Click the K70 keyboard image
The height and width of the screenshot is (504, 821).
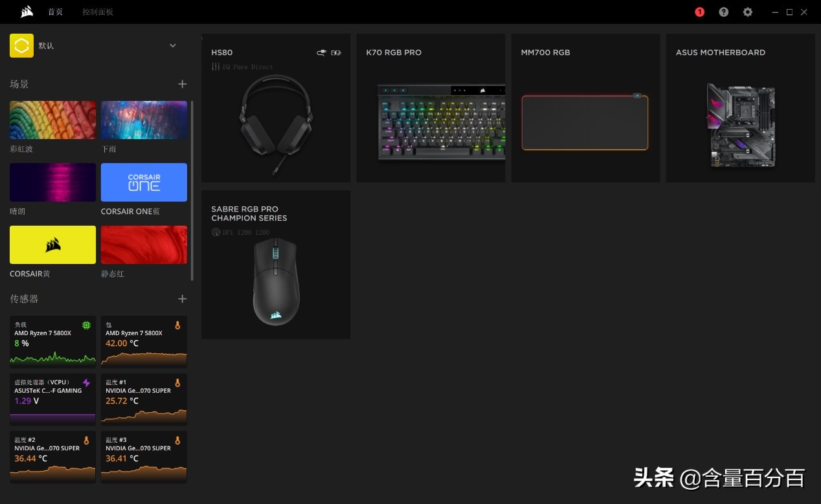pos(442,122)
